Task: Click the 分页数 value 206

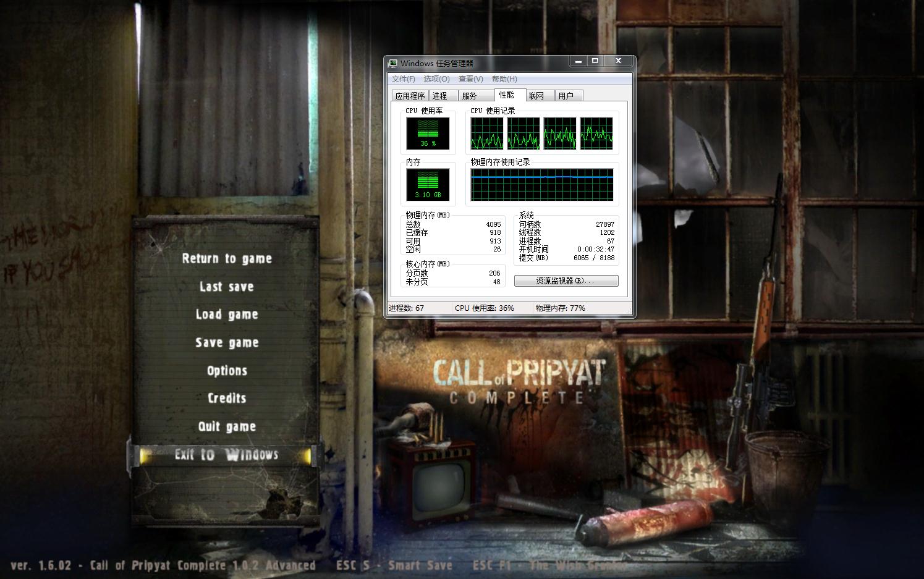Action: (494, 273)
